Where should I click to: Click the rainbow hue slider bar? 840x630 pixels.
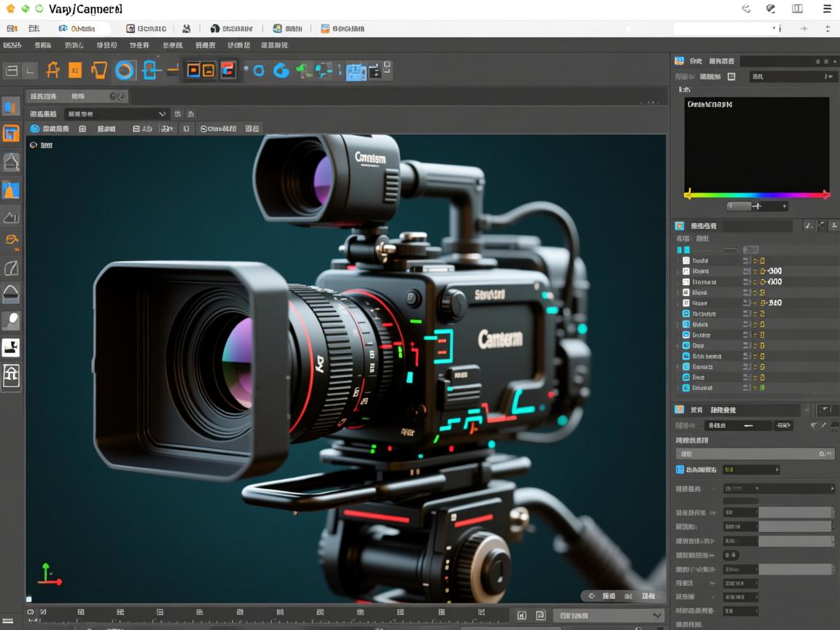756,195
